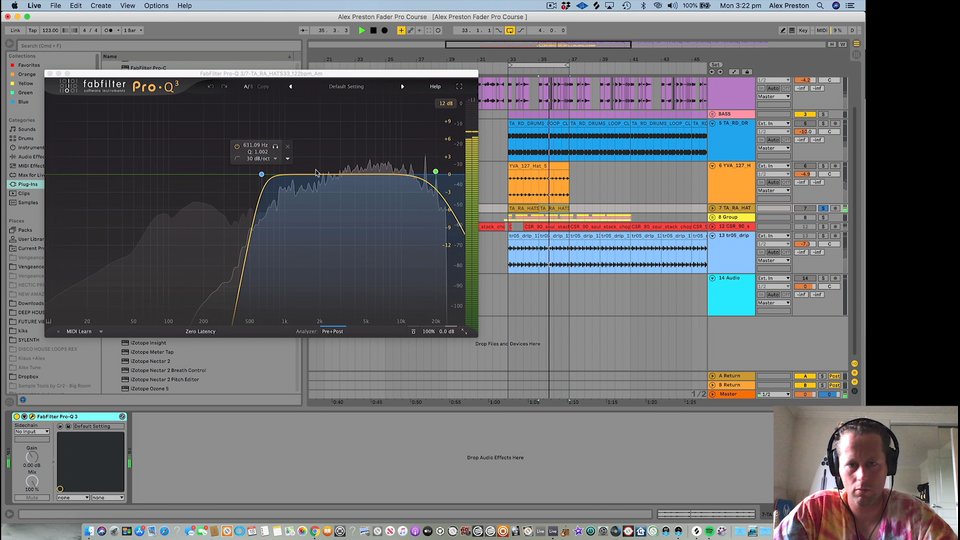Toggle MIDI map mode switch
960x540 pixels.
click(x=822, y=30)
